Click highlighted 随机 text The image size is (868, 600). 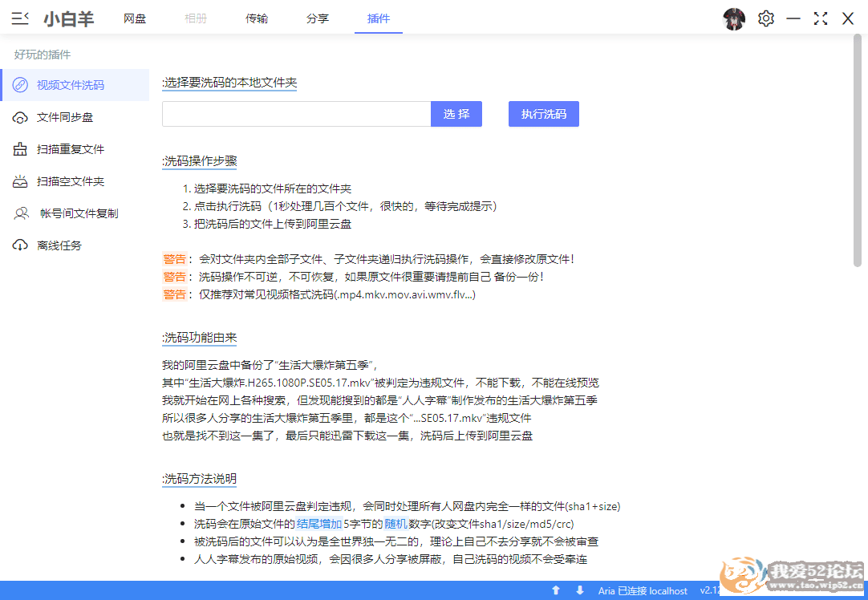pos(395,524)
